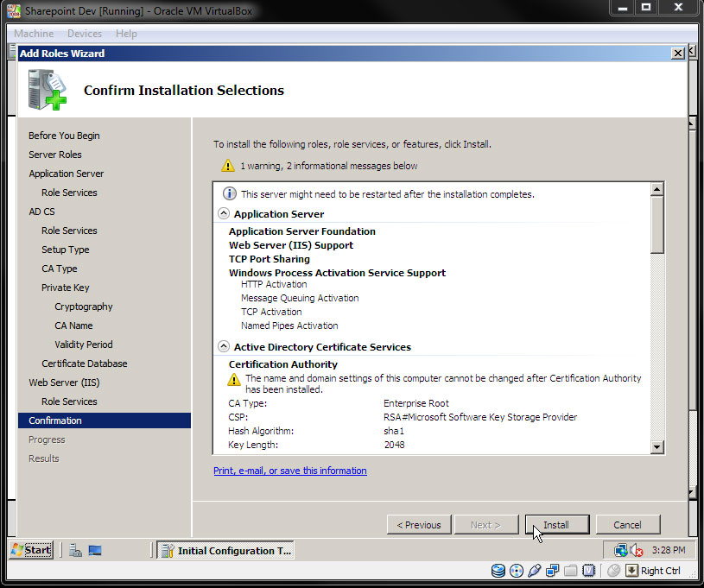Click the summary list scroll-down arrow
Image resolution: width=704 pixels, height=588 pixels.
click(x=656, y=446)
